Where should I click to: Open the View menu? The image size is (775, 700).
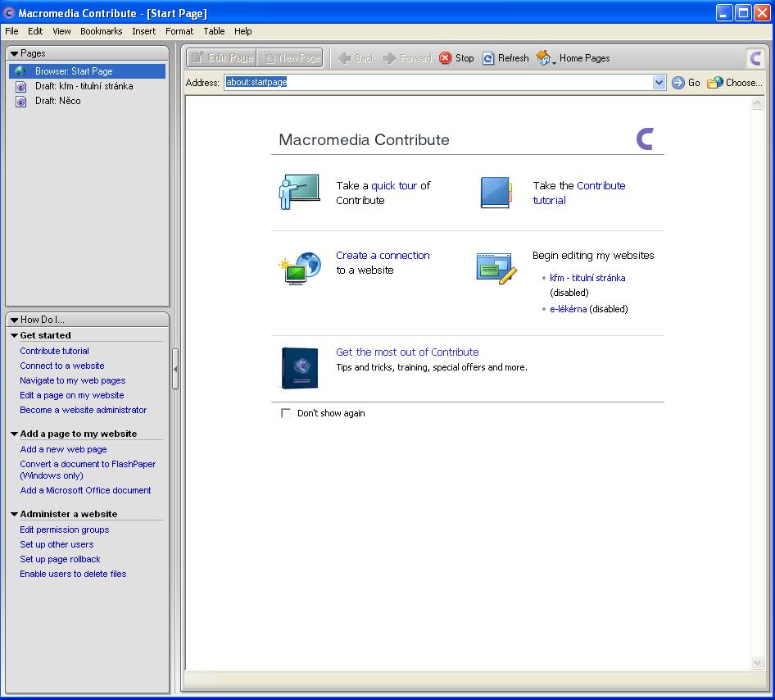coord(61,31)
